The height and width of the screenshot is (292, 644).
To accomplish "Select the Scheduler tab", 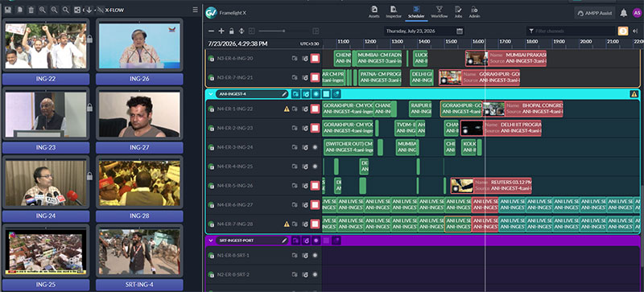I will (416, 12).
